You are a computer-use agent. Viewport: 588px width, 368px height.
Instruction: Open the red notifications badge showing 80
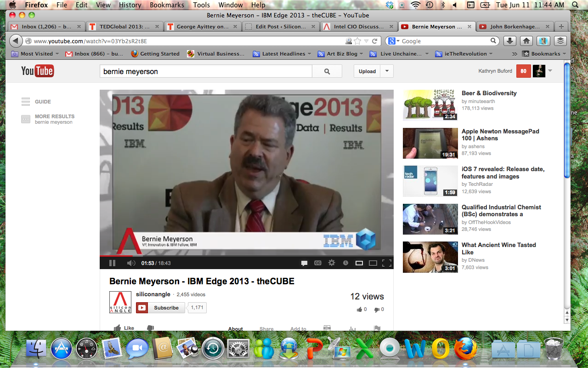click(524, 71)
